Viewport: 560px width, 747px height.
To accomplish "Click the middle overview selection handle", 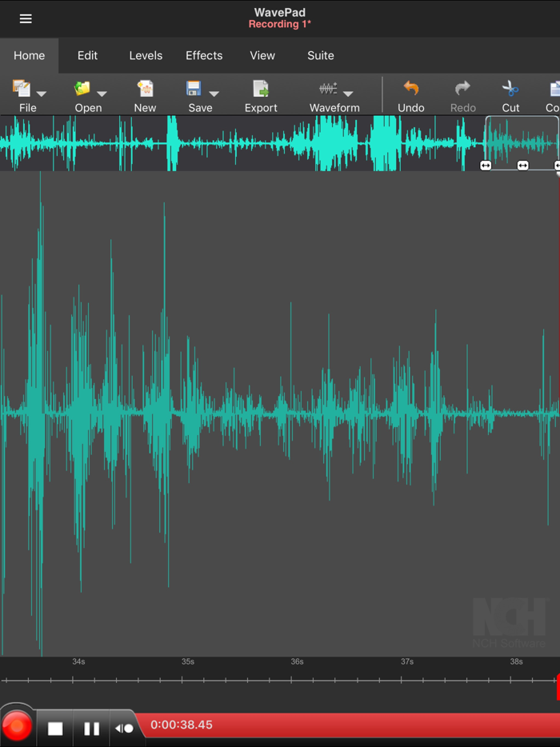I will pyautogui.click(x=523, y=166).
